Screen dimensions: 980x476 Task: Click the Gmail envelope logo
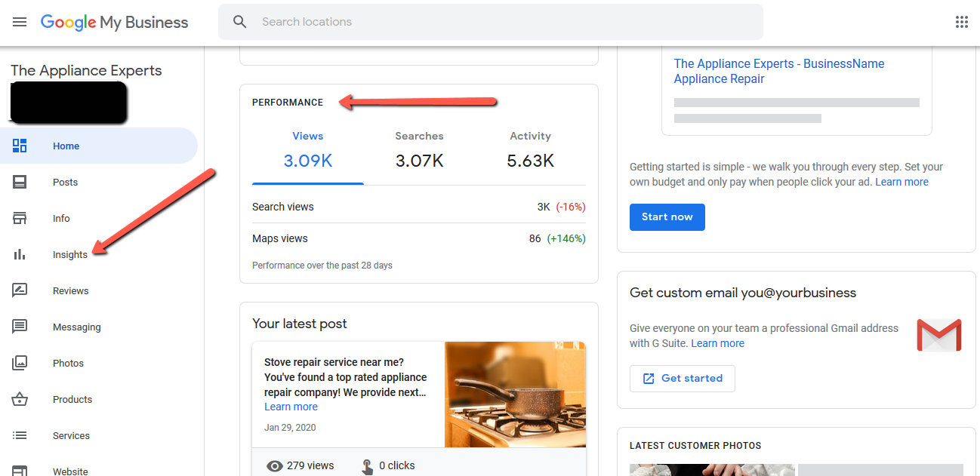click(x=938, y=335)
